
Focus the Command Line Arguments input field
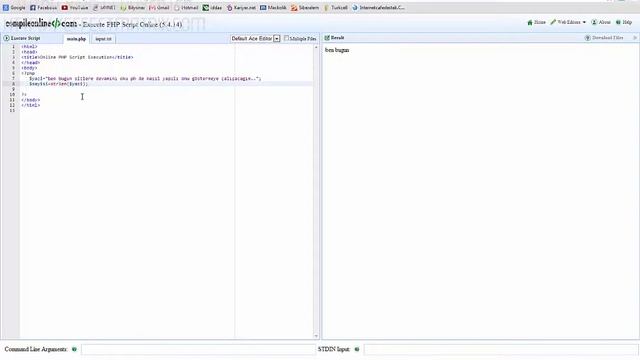pos(198,349)
